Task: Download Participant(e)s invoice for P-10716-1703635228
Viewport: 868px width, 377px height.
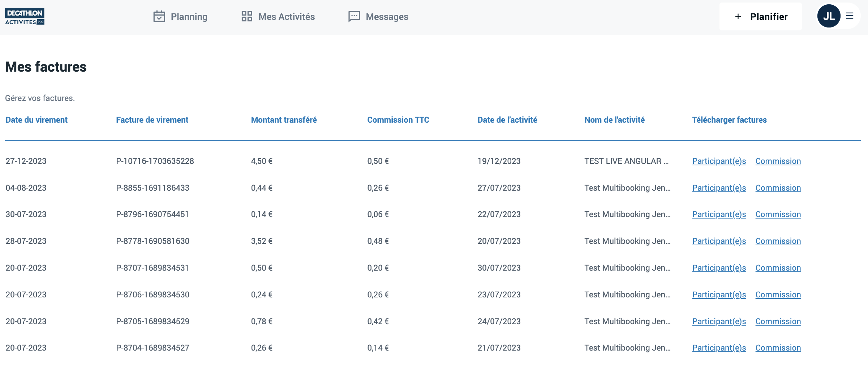Action: point(719,161)
